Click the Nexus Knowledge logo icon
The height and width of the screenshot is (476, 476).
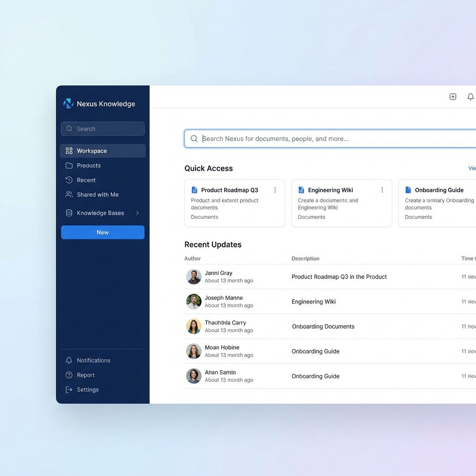68,104
